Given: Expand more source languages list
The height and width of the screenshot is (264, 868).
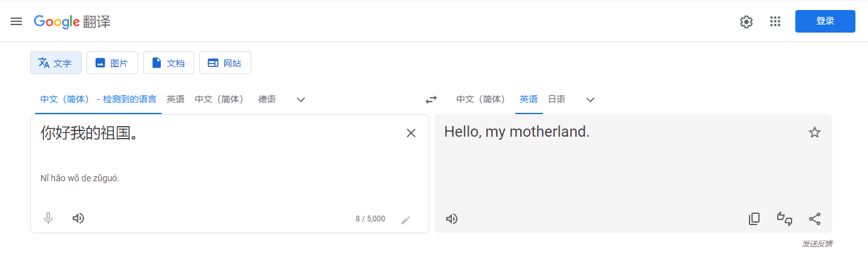Looking at the screenshot, I should point(301,99).
